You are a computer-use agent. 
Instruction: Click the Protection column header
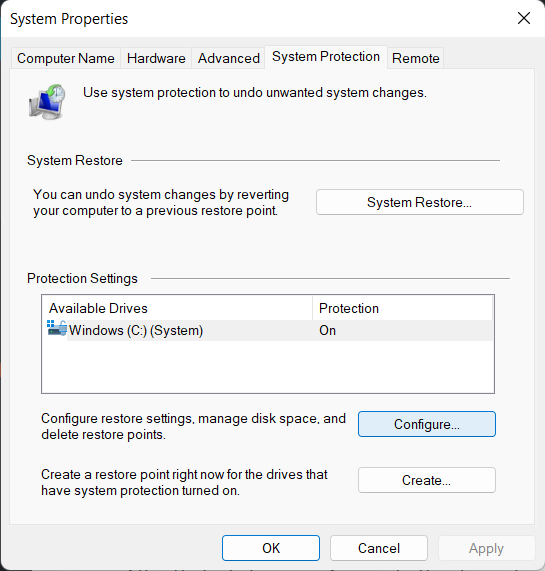402,308
